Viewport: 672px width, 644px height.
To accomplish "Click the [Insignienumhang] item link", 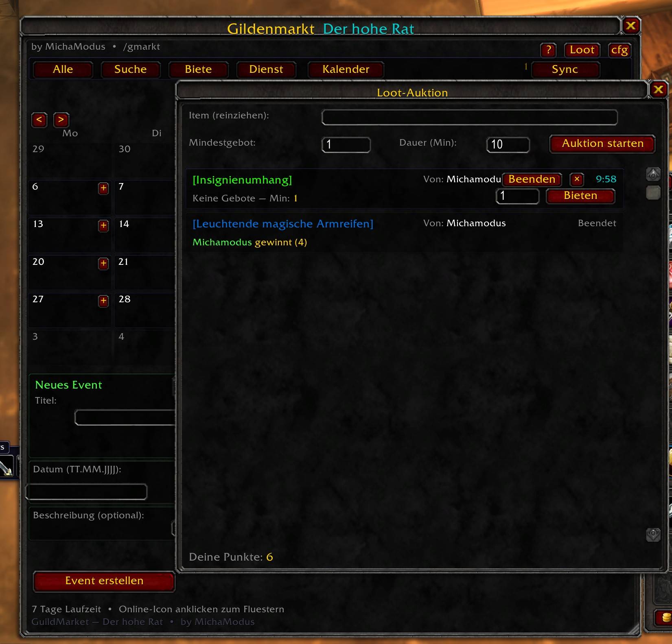I will pos(242,180).
